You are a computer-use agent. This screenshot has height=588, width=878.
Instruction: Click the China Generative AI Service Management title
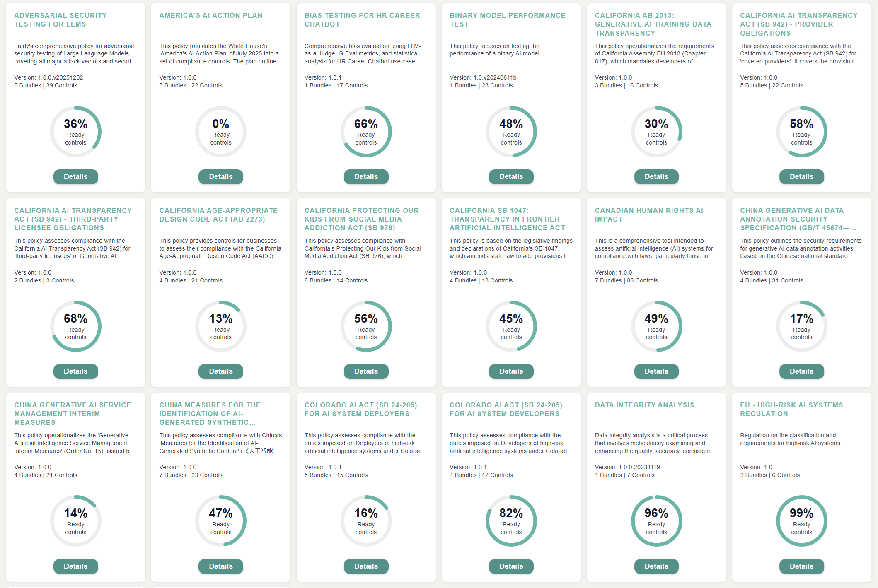[73, 414]
